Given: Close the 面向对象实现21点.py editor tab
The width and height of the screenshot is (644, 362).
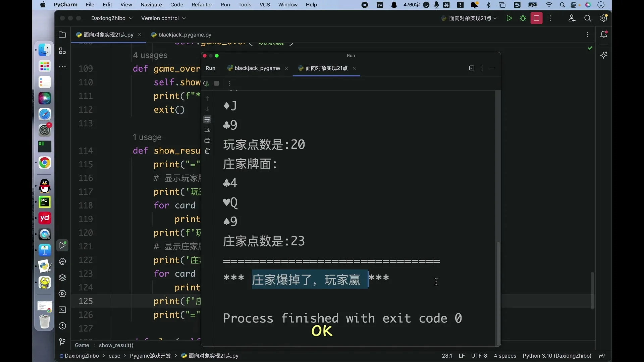Looking at the screenshot, I should (140, 35).
